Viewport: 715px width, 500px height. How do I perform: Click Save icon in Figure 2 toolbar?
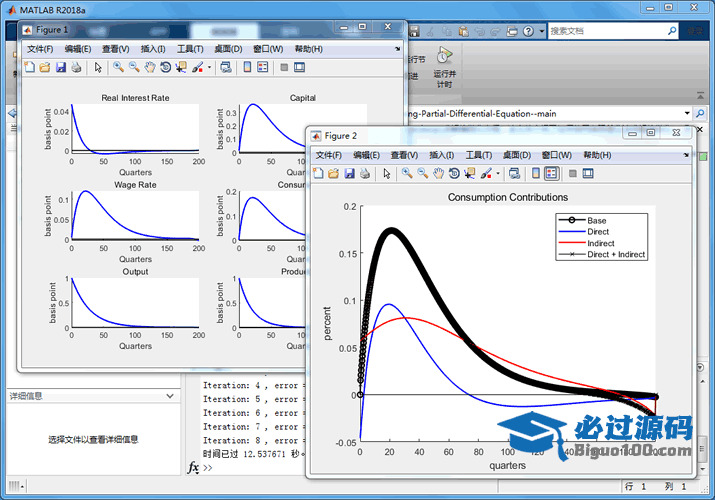[x=349, y=173]
